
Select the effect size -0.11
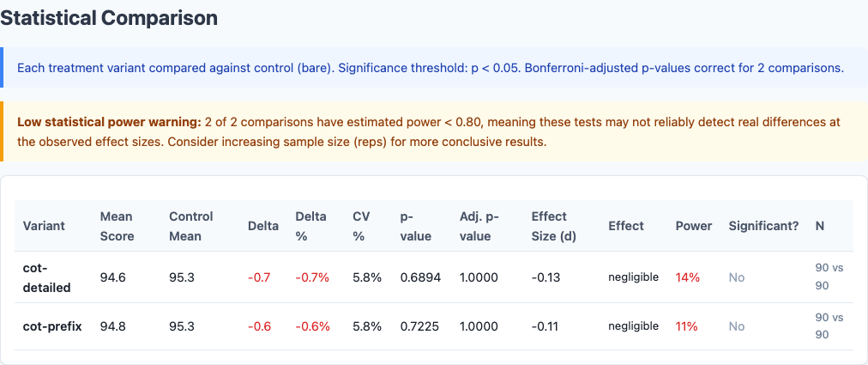546,326
